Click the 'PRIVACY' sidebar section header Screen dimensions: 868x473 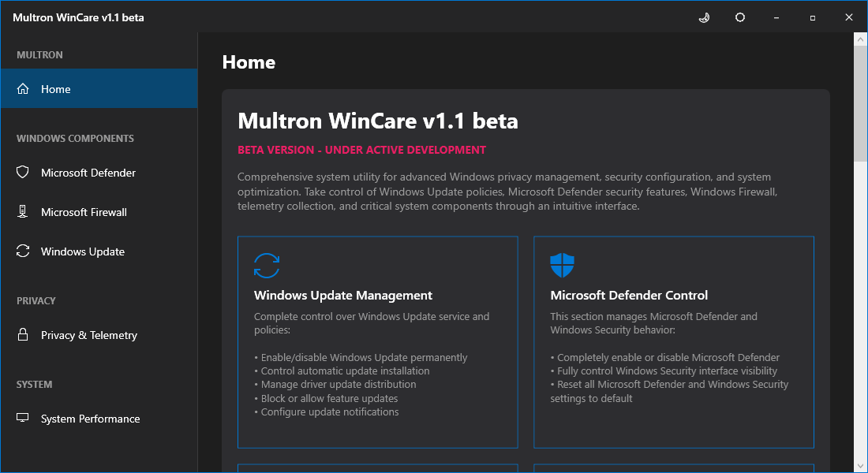coord(36,301)
